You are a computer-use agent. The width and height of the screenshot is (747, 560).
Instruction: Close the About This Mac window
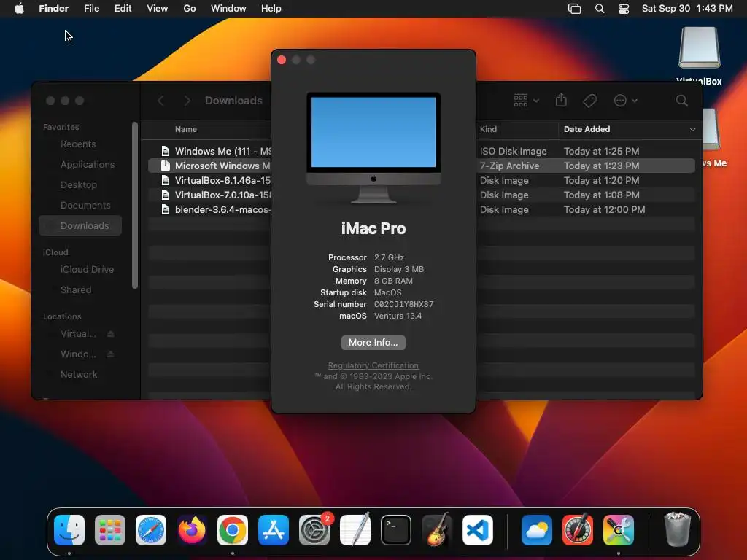282,60
